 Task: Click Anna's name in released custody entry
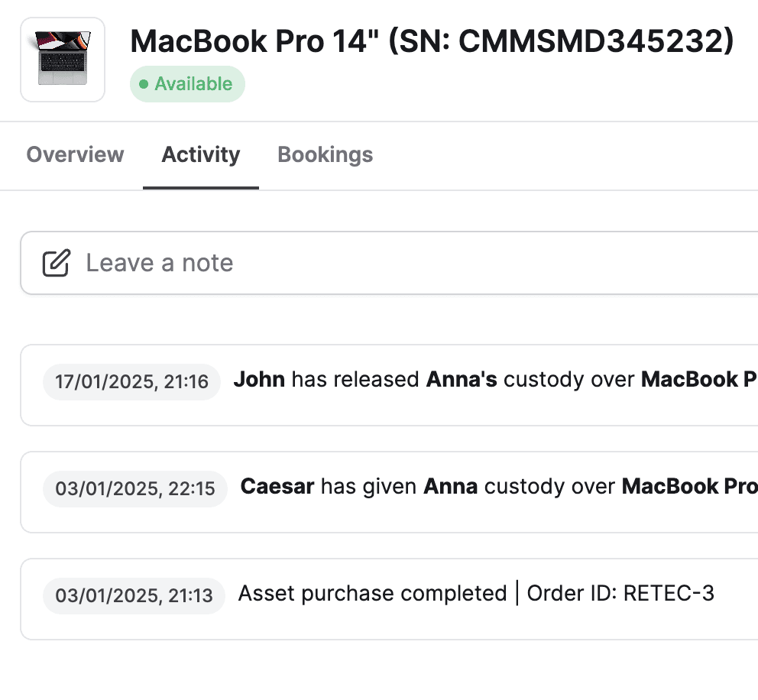[x=462, y=380]
